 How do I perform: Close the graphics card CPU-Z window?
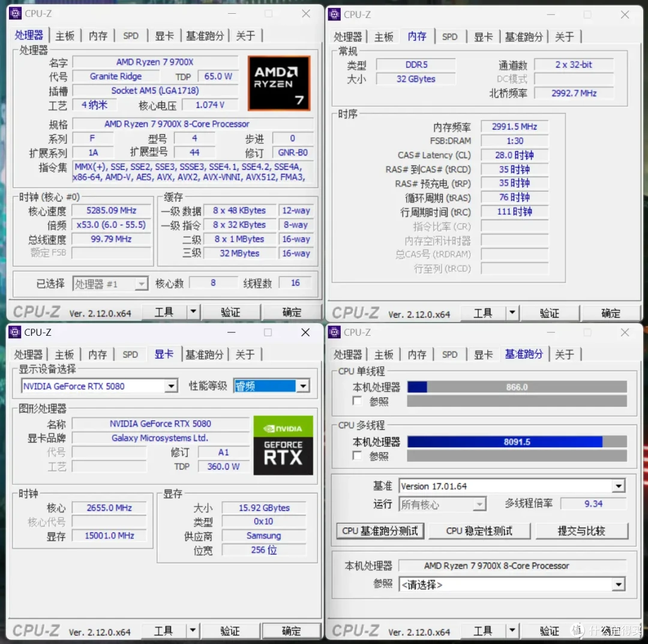pos(305,332)
